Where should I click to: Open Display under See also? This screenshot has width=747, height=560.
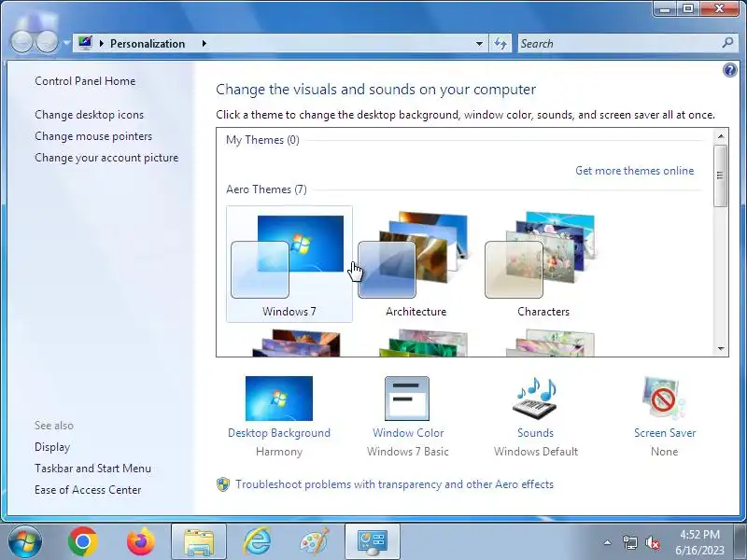pos(52,447)
